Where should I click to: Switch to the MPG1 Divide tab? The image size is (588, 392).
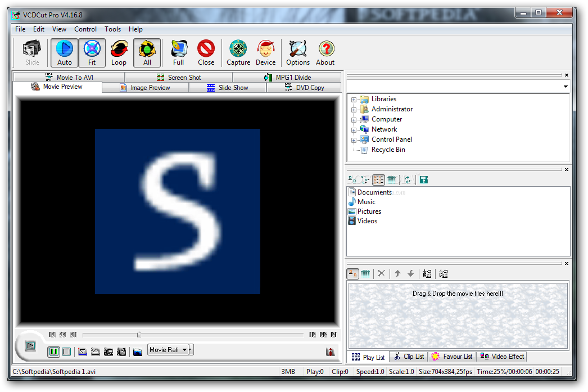click(x=288, y=77)
